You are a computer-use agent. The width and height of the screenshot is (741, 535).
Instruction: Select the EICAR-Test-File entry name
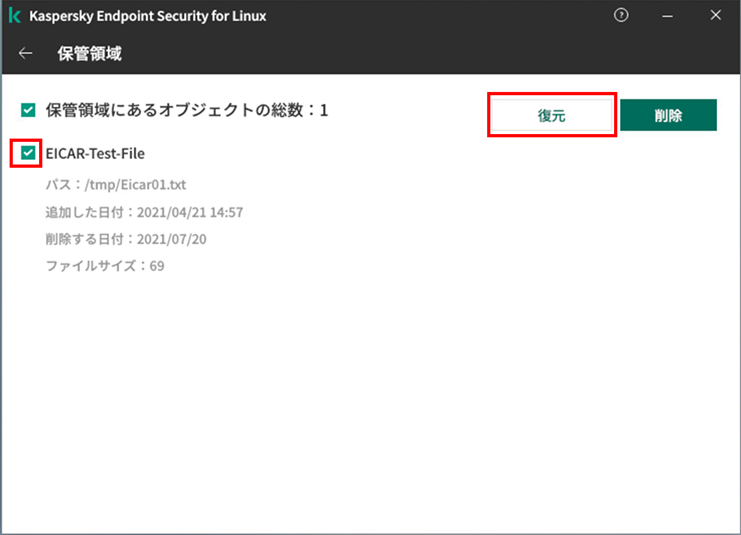coord(95,153)
